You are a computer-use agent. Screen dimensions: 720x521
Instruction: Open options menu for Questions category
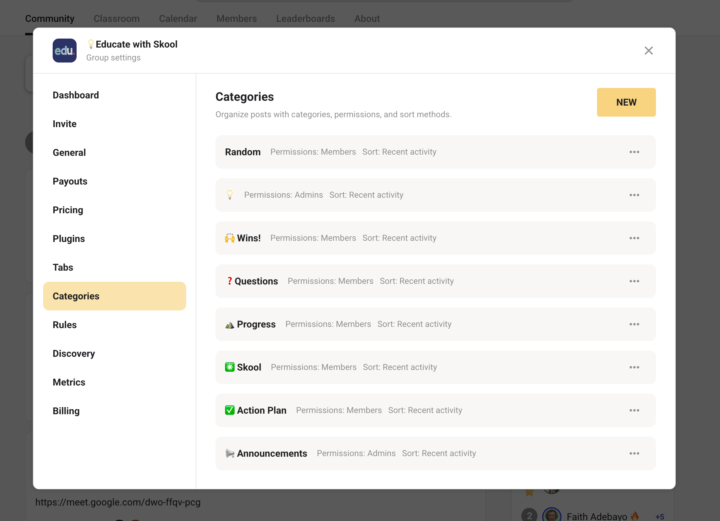point(634,281)
